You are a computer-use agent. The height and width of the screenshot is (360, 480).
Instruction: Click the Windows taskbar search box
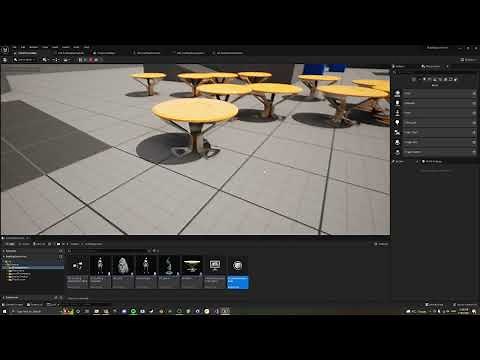tap(37, 311)
